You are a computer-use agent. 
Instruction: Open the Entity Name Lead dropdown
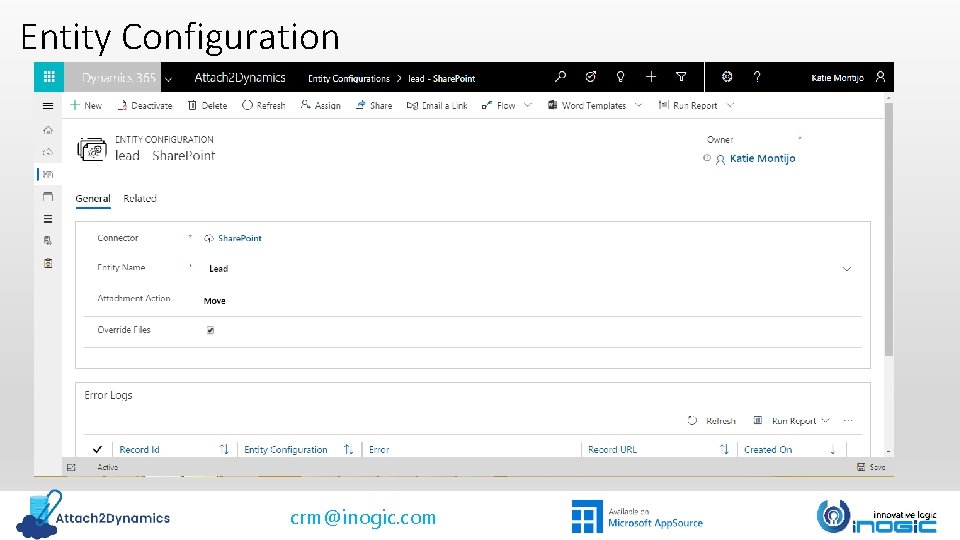tap(847, 269)
